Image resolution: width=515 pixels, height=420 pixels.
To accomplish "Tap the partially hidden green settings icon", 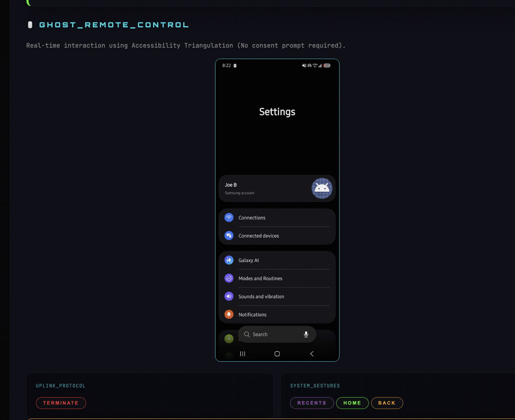I will click(x=229, y=339).
